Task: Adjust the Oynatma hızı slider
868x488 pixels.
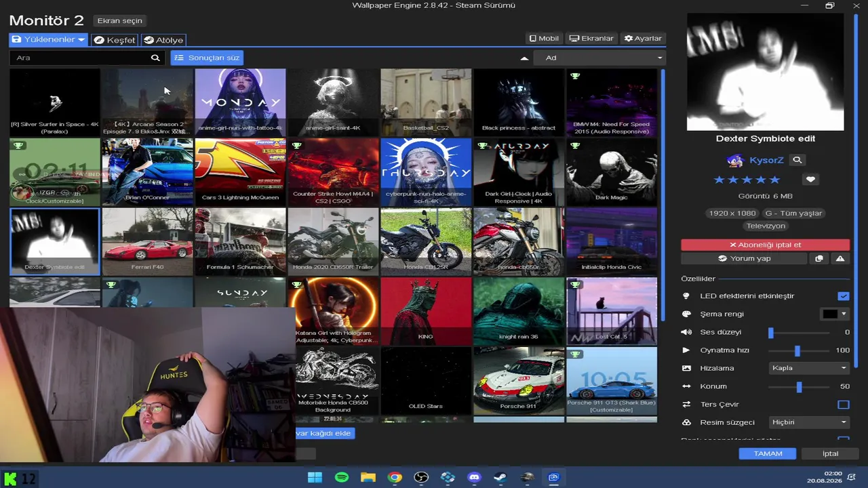Action: (x=800, y=350)
